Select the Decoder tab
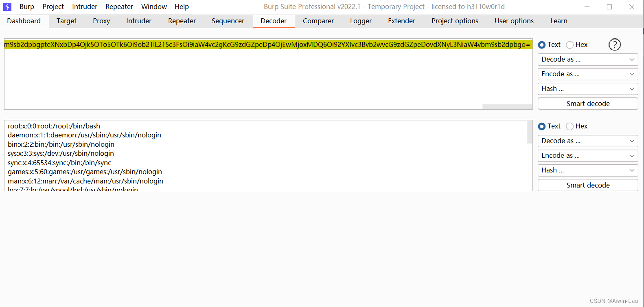This screenshot has height=307, width=644. [274, 21]
